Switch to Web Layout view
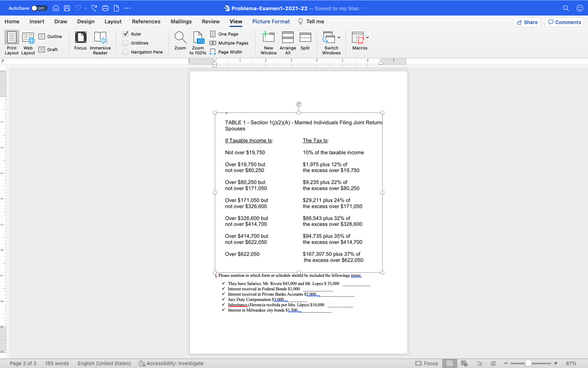 28,43
